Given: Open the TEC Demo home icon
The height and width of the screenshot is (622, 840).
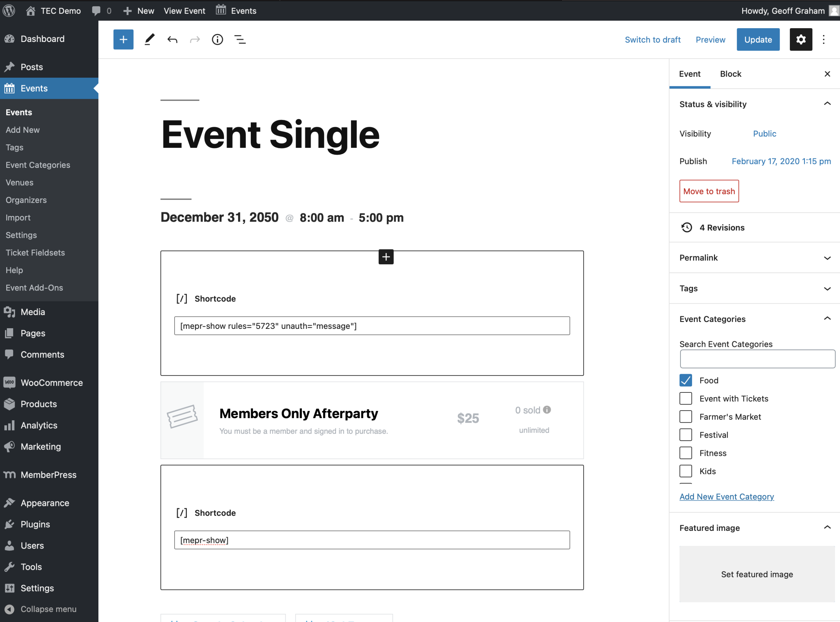Looking at the screenshot, I should pyautogui.click(x=31, y=10).
